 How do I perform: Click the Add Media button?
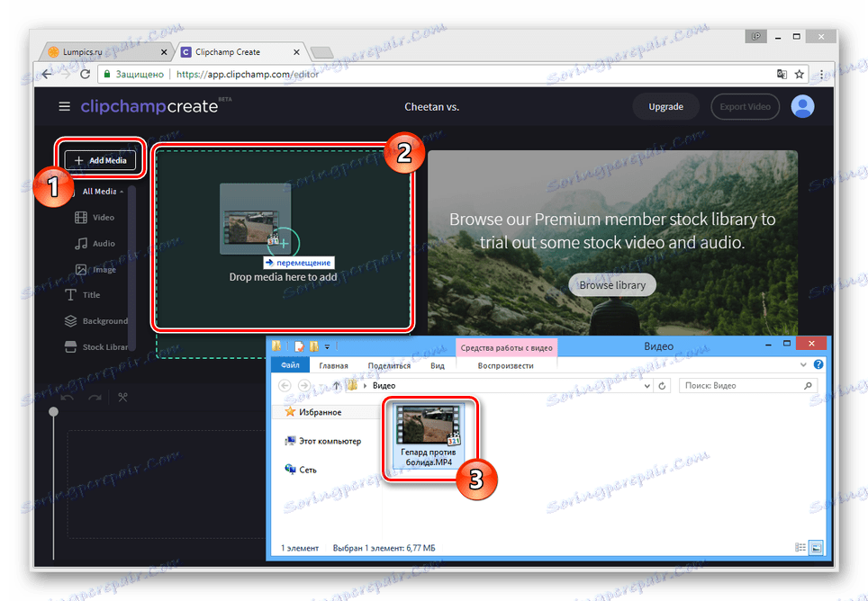click(100, 159)
